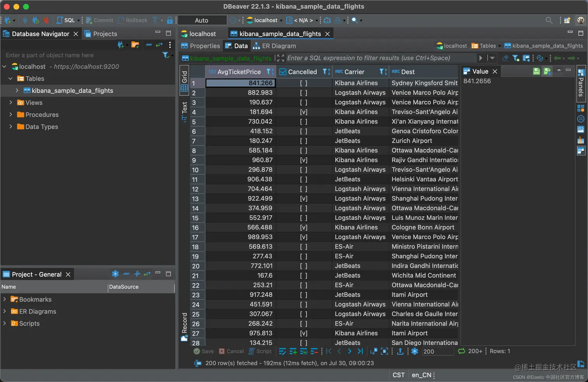Jump to the last row
Screen dimensions: 588x382
(360, 351)
